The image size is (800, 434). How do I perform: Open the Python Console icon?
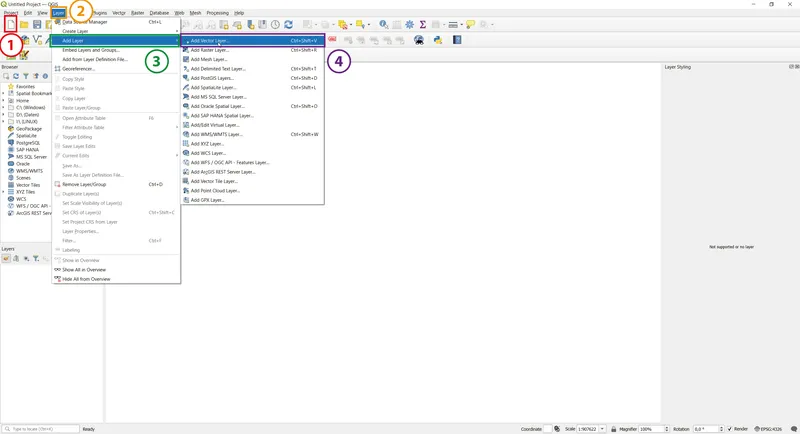click(x=438, y=40)
